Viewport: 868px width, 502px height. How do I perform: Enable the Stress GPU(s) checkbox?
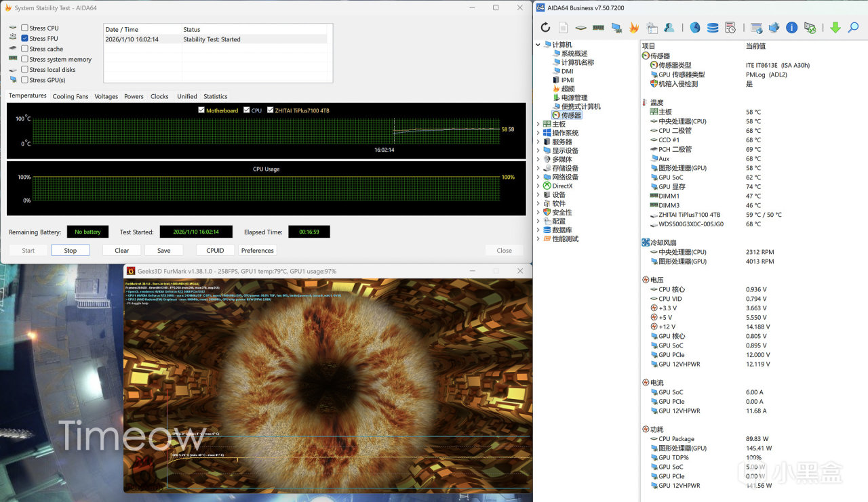coord(24,80)
